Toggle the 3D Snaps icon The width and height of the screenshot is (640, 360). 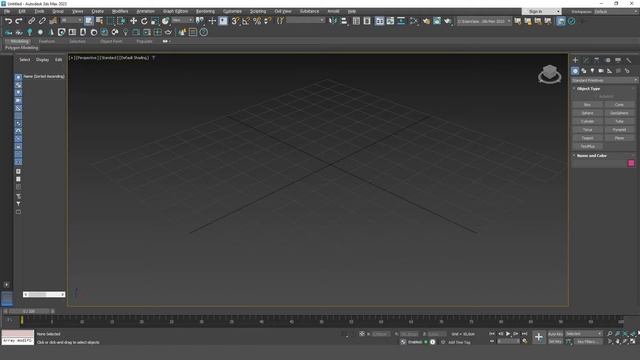(x=235, y=21)
